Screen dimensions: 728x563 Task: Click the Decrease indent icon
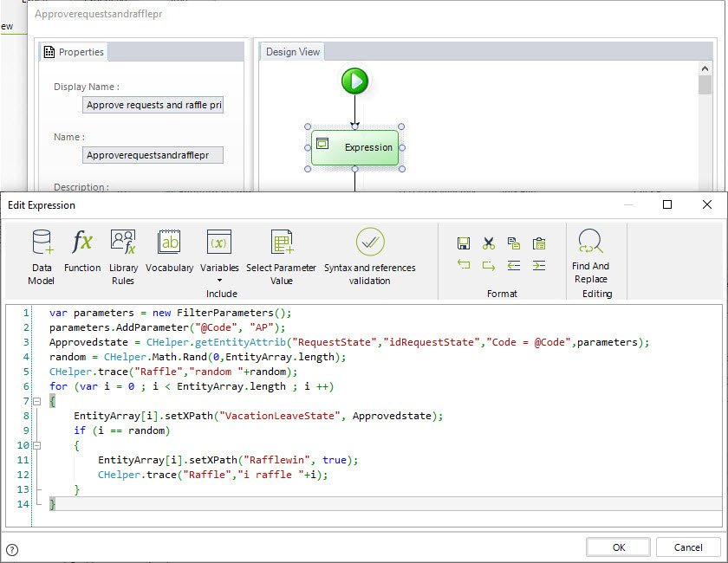513,265
